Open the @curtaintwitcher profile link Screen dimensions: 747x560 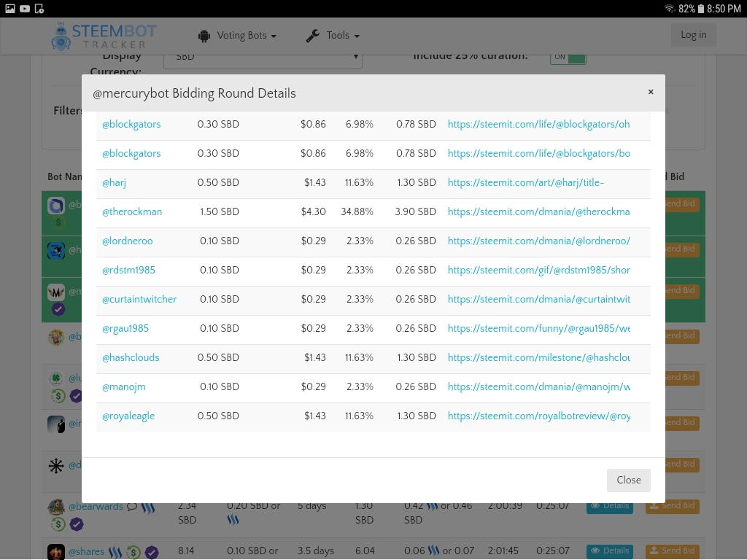click(x=139, y=299)
